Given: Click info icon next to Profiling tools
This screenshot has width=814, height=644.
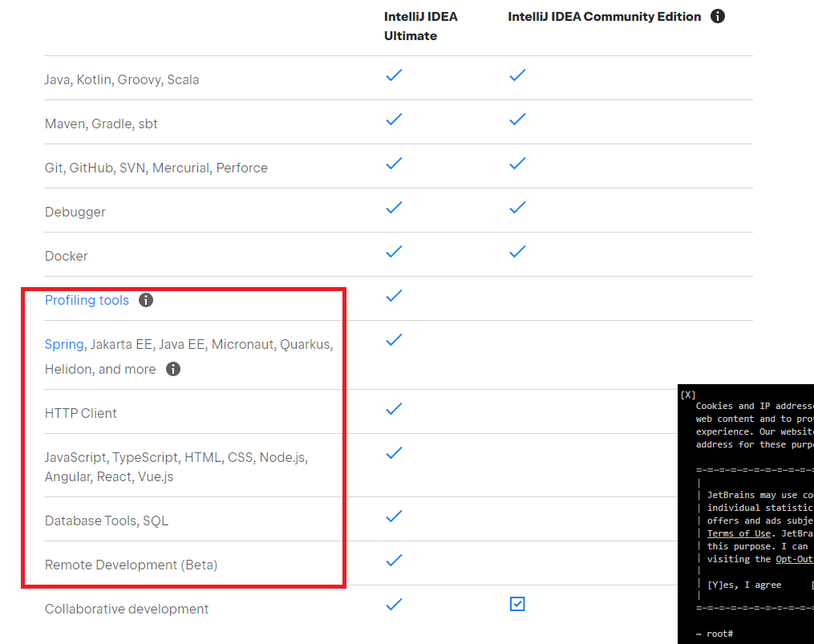Looking at the screenshot, I should (146, 300).
